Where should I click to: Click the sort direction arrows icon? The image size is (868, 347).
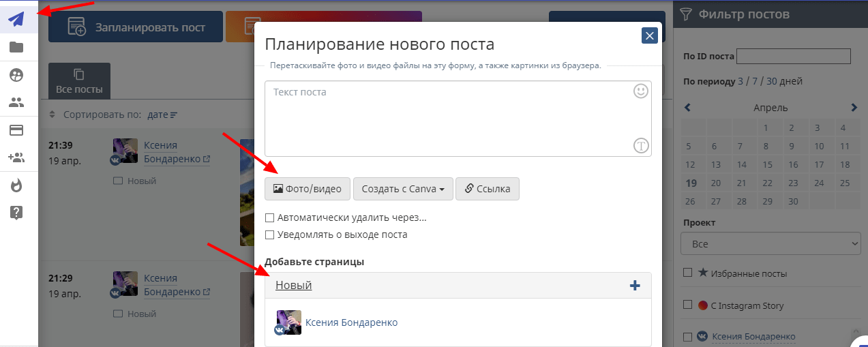(52, 115)
